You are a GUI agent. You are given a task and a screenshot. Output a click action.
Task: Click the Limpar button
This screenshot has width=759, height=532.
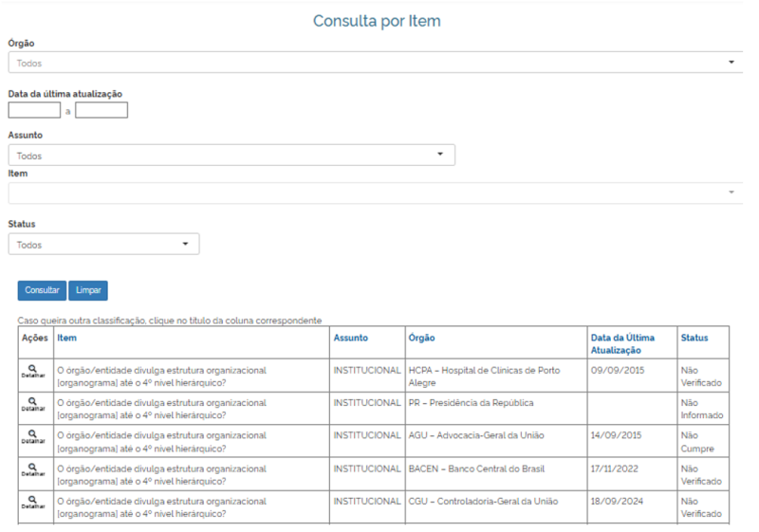(87, 290)
